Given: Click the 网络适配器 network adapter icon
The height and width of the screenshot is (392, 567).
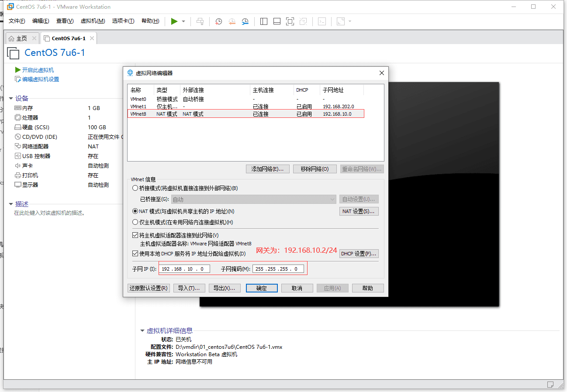Looking at the screenshot, I should pyautogui.click(x=18, y=146).
